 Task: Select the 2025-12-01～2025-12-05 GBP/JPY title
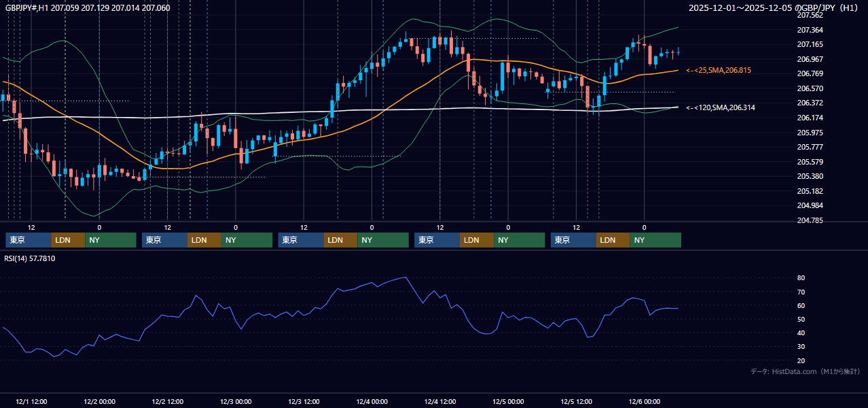pyautogui.click(x=774, y=8)
